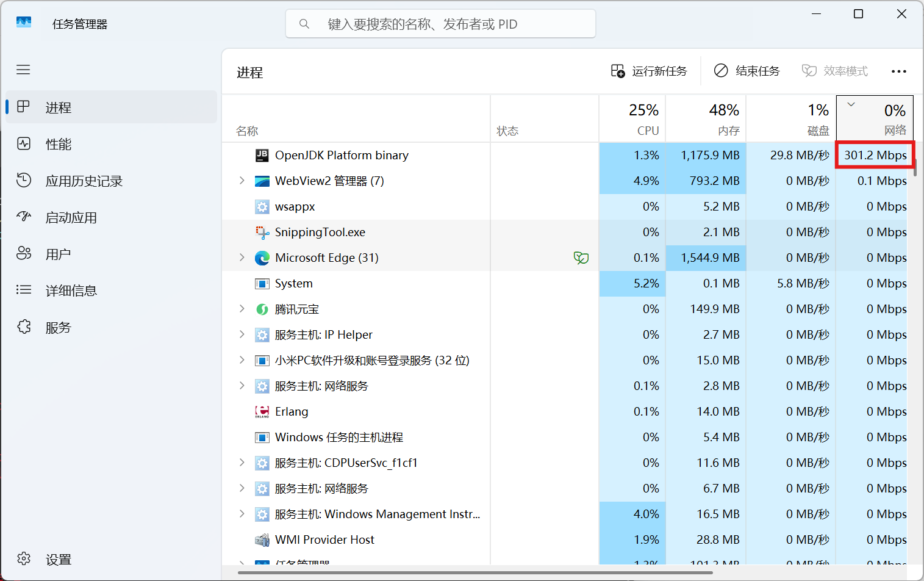Click the 1,544.9 MB memory cell
Image resolution: width=924 pixels, height=581 pixels.
pos(706,258)
